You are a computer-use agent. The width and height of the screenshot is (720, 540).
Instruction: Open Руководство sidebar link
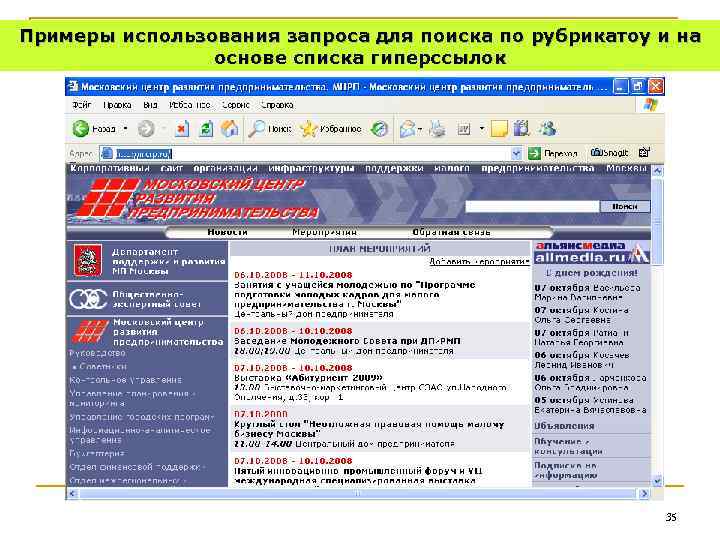click(97, 353)
